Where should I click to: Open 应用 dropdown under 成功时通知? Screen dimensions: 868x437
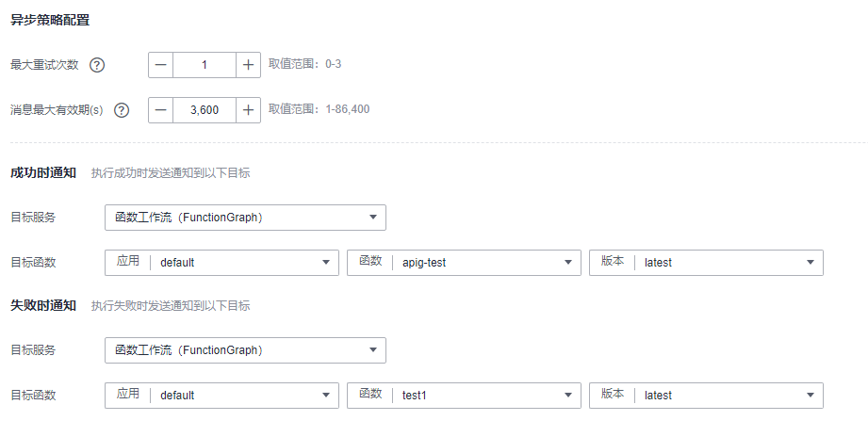tap(221, 263)
